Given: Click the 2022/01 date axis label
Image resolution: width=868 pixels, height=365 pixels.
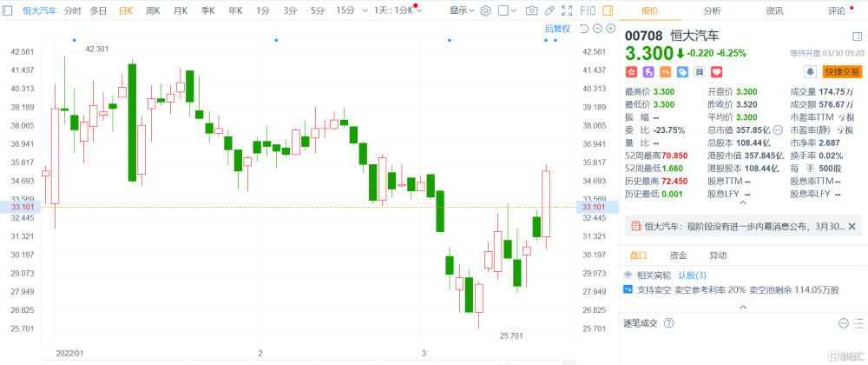Looking at the screenshot, I should 69,353.
